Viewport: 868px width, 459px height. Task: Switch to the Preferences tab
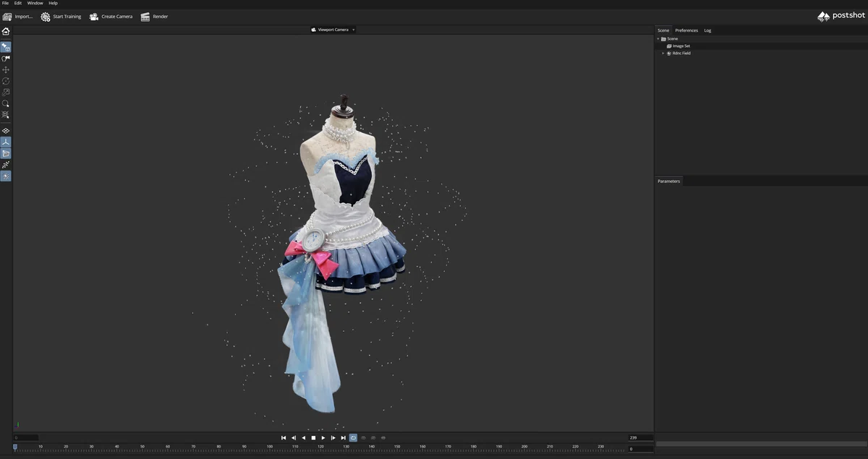point(686,30)
